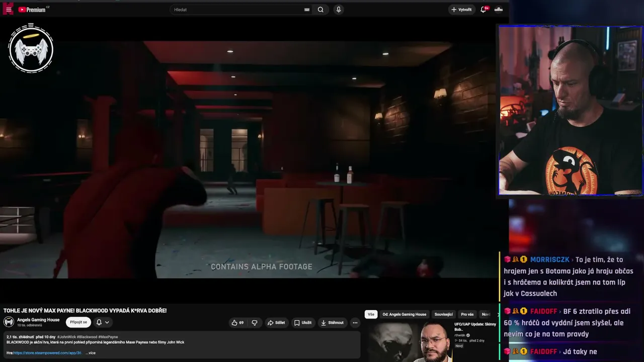This screenshot has height=362, width=644.
Task: Open the store.steampowered.com link
Action: pyautogui.click(x=47, y=353)
